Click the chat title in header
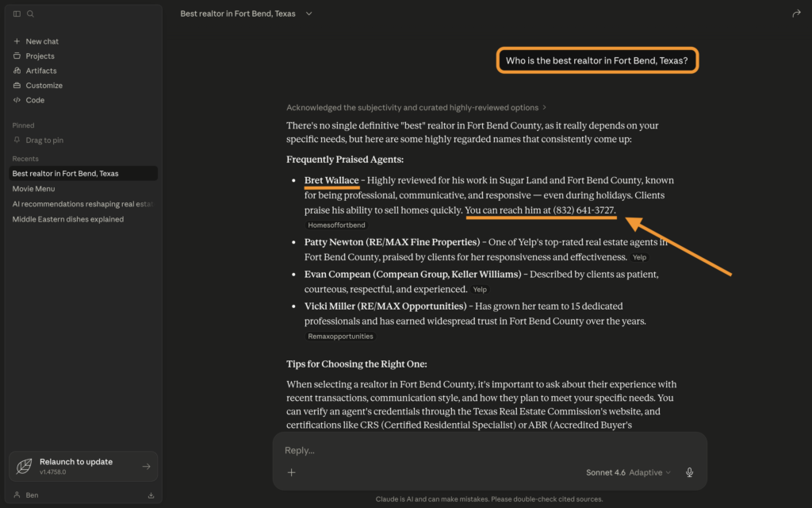 [238, 13]
